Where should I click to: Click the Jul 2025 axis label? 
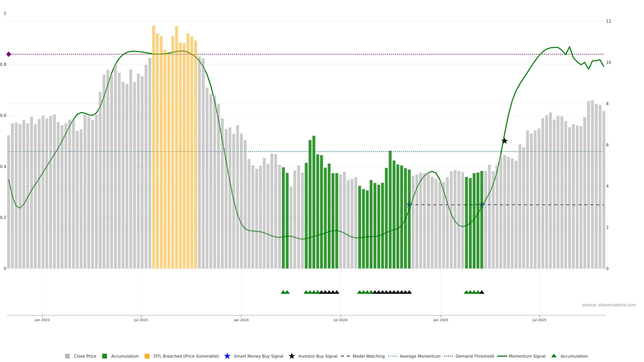[539, 320]
